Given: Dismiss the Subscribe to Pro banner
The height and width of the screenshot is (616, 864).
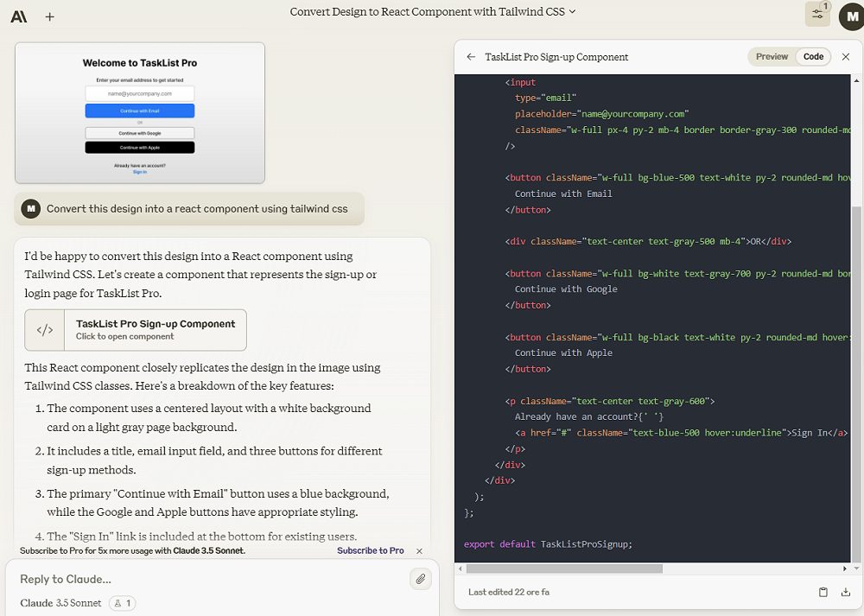Looking at the screenshot, I should [x=419, y=551].
